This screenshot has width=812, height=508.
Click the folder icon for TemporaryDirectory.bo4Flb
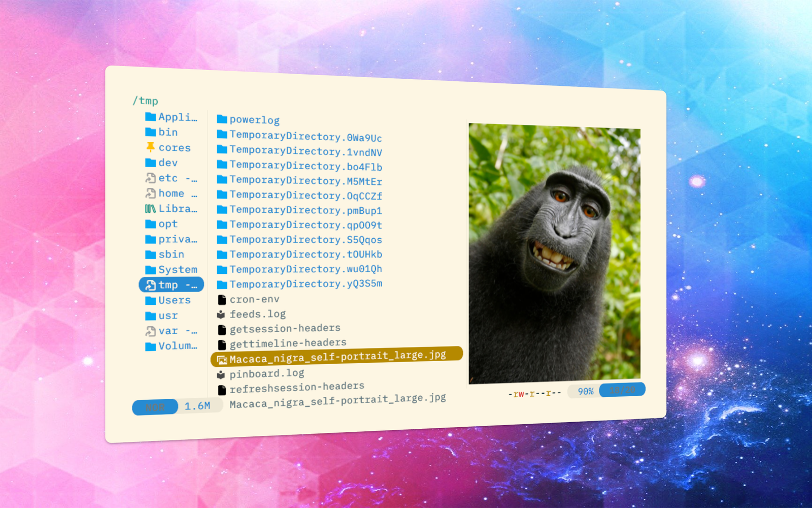222,164
